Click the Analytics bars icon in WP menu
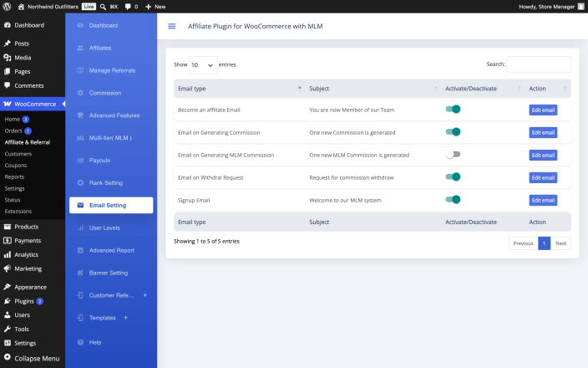The image size is (588, 368). (8, 254)
